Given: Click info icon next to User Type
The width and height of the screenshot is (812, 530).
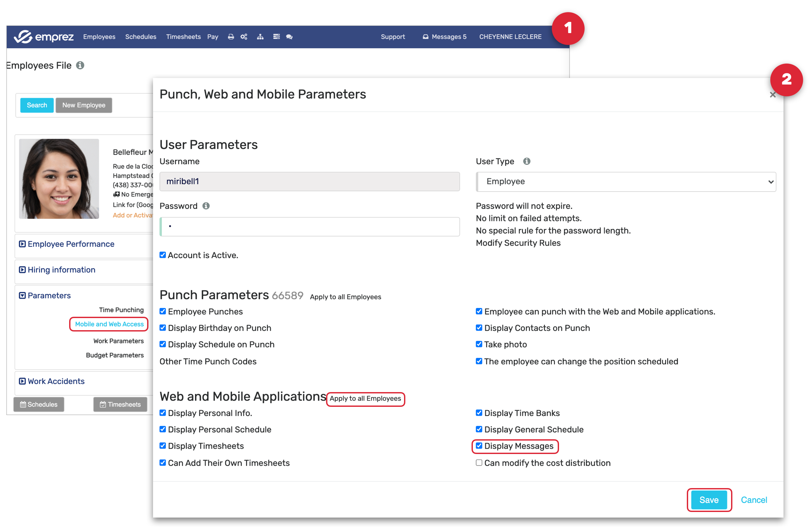Looking at the screenshot, I should (527, 161).
